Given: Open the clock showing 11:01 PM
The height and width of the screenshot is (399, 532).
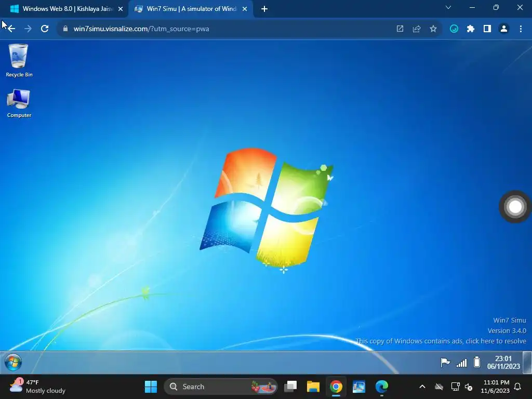Looking at the screenshot, I should click(495, 387).
